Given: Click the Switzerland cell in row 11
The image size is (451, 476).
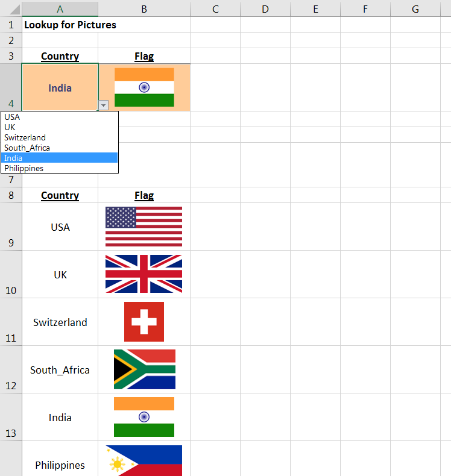Looking at the screenshot, I should (x=60, y=322).
